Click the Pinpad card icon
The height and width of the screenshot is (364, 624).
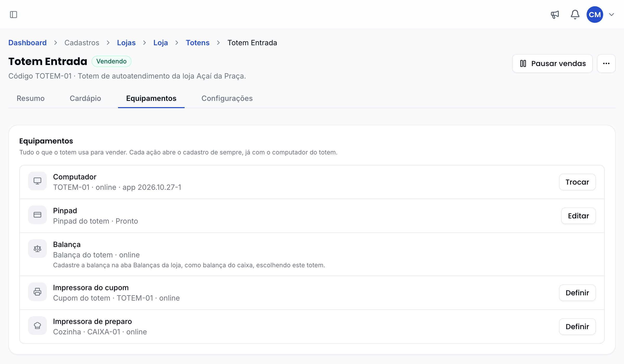[37, 215]
